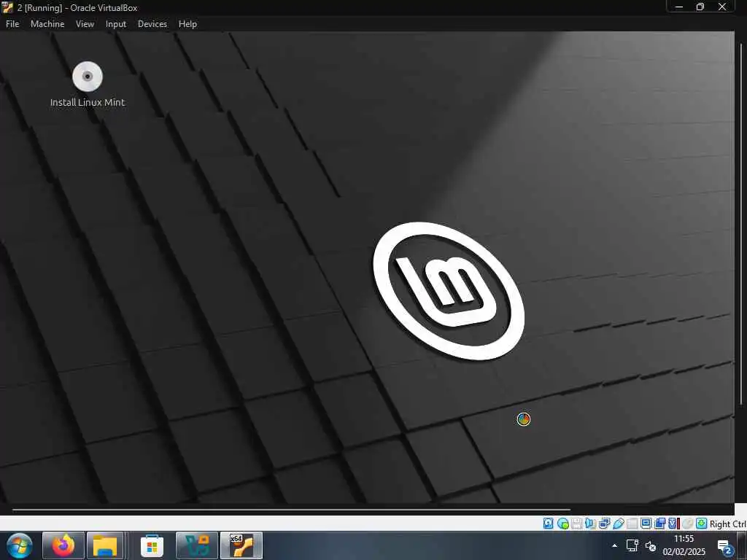Click the USB devices status icon
Viewport: 747px width, 560px height.
[x=619, y=524]
